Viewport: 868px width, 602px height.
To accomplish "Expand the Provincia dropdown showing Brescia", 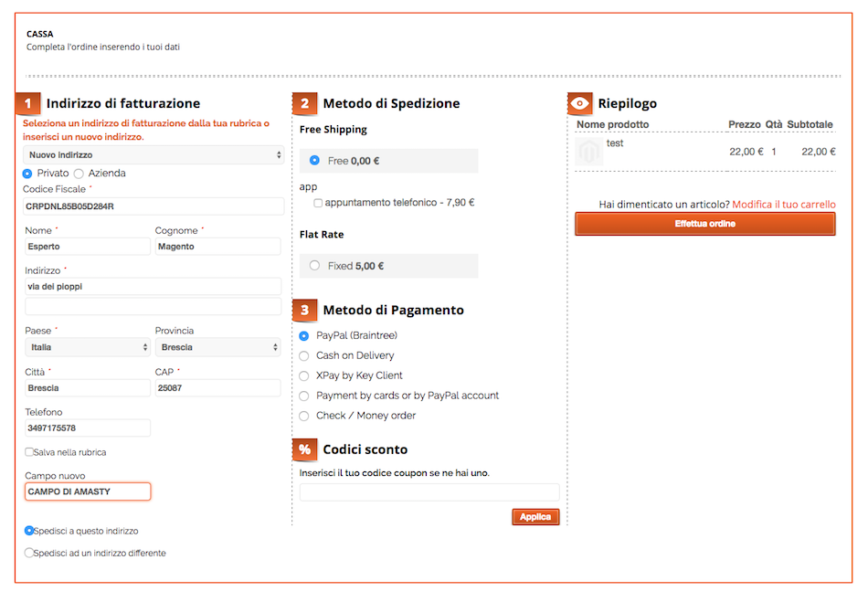I will 218,347.
